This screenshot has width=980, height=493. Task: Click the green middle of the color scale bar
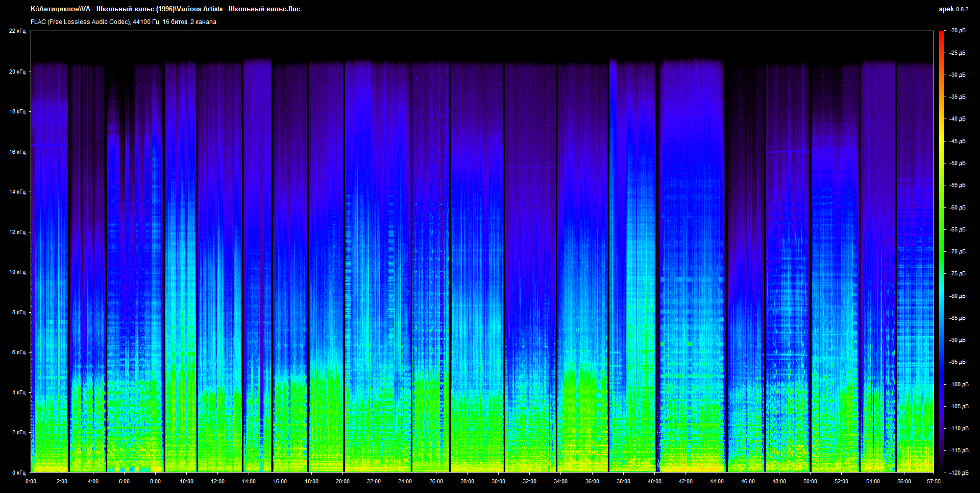pos(941,250)
